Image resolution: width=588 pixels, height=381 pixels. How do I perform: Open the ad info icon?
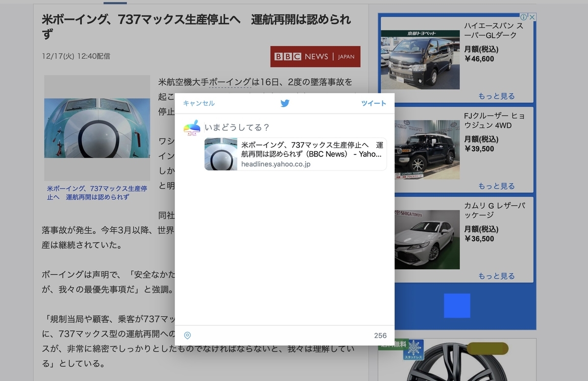[523, 17]
